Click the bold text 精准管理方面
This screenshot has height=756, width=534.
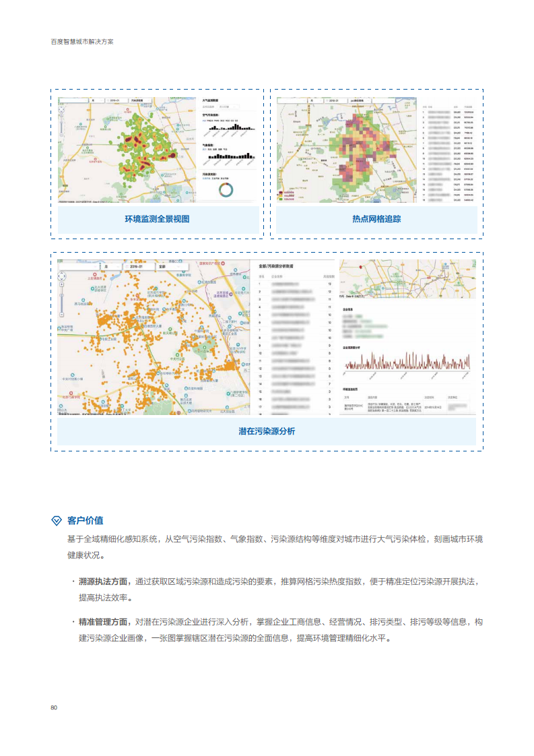point(104,622)
